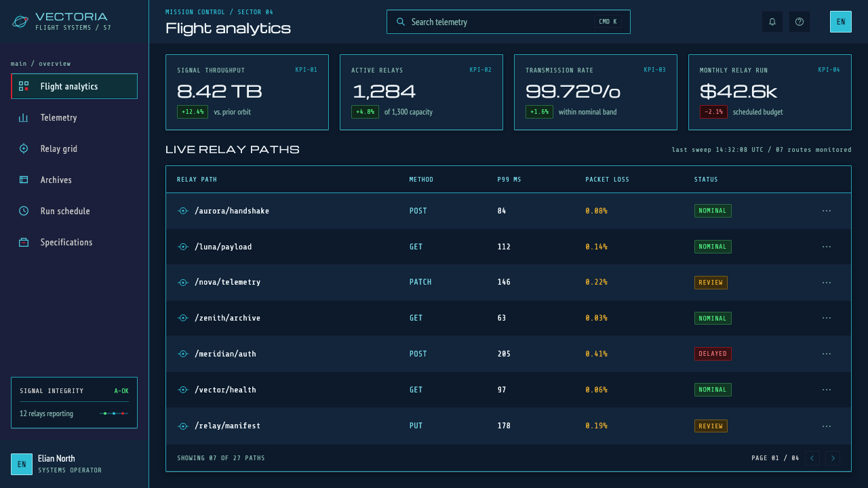Click the Showing 07 of 27 paths text
Viewport: 868px width, 488px height.
pyautogui.click(x=221, y=458)
